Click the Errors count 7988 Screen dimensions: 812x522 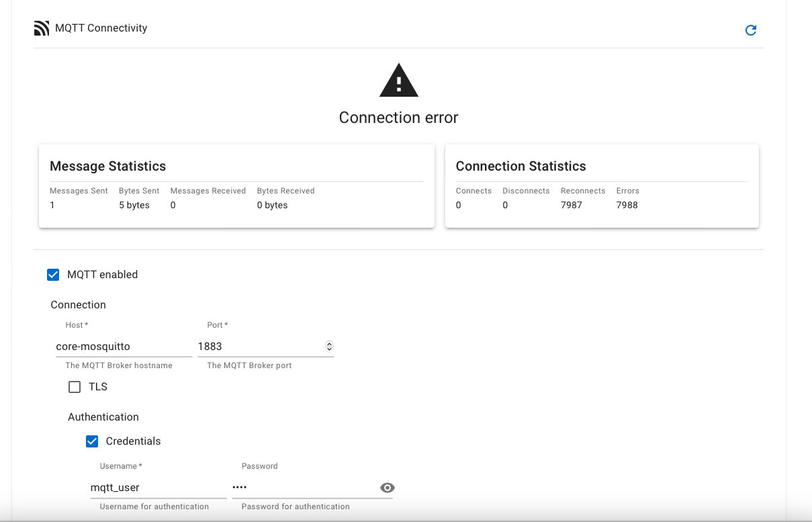point(627,205)
